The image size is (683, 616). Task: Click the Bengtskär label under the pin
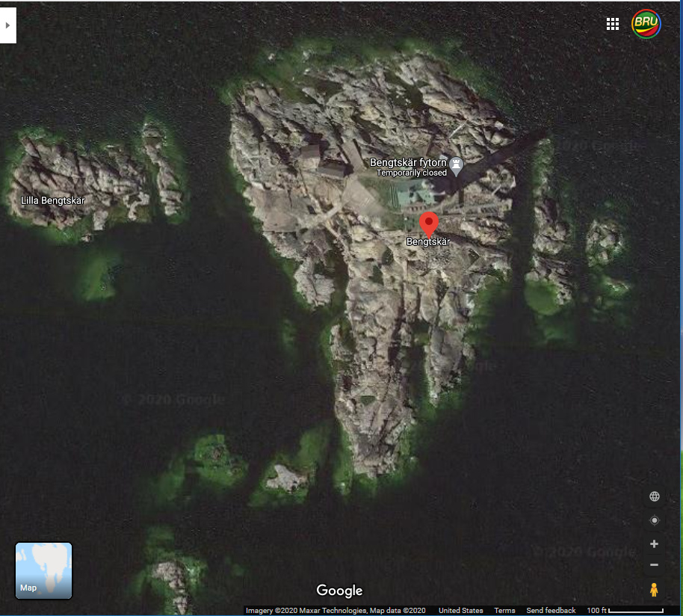click(x=428, y=242)
